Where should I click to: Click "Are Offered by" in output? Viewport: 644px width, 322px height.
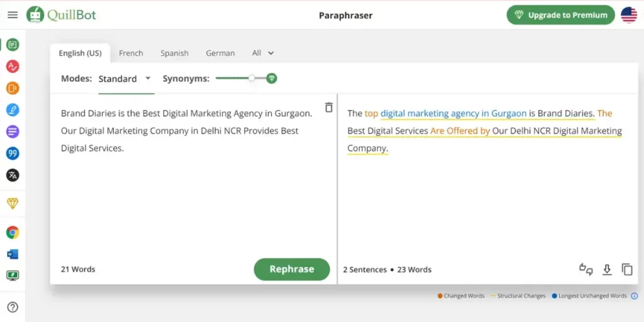tap(460, 131)
